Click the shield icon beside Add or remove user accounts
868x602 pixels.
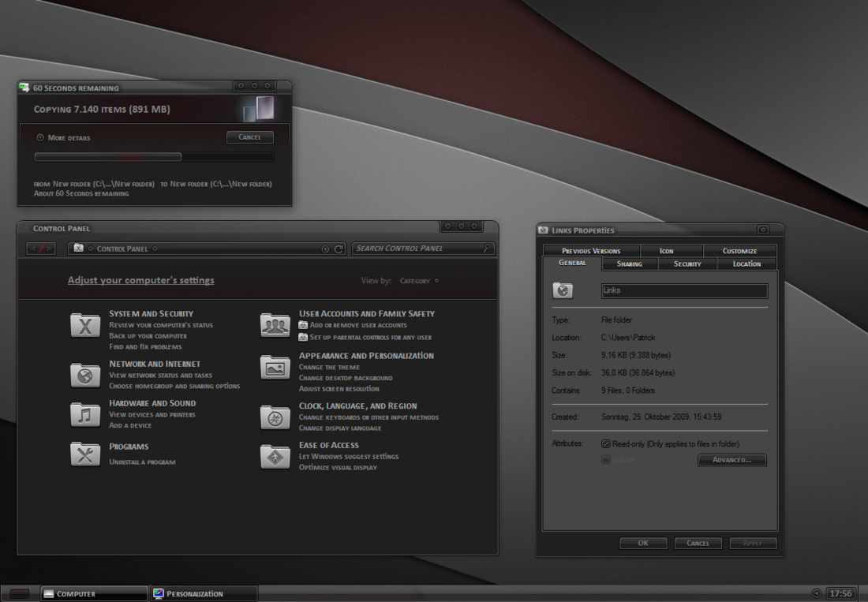coord(303,325)
